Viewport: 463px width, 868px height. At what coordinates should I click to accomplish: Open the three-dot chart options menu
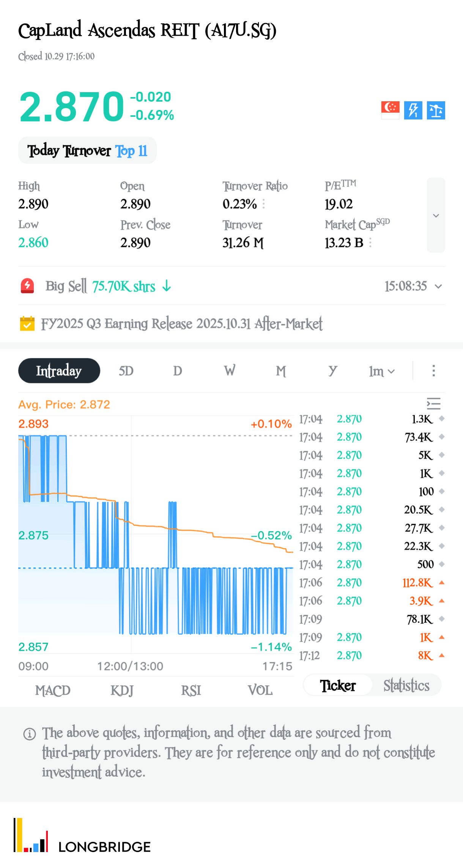coord(433,370)
